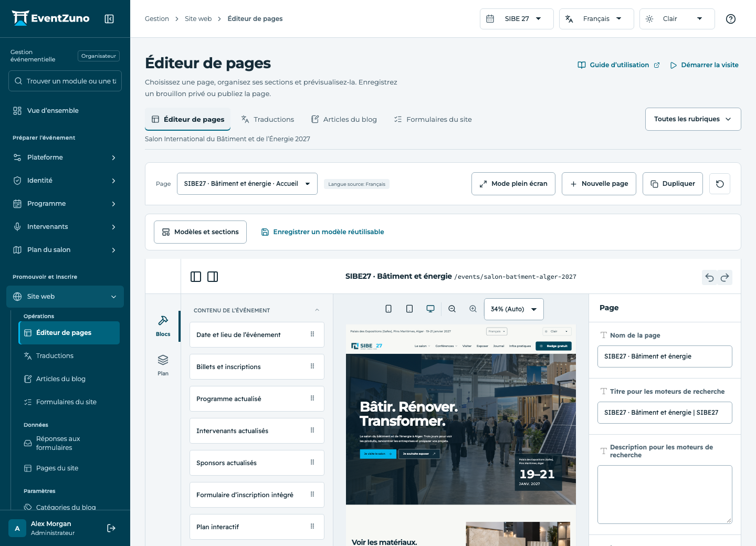
Task: Click drag handle of Programme actualisé block
Action: tap(312, 398)
